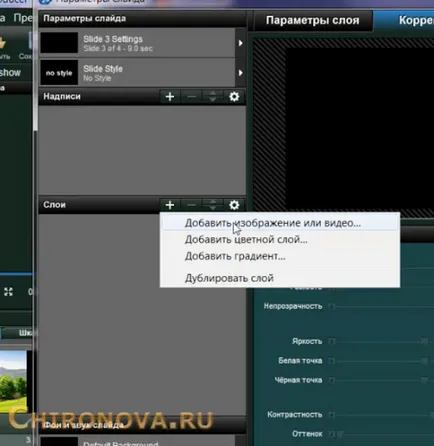This screenshot has height=446, width=434.
Task: Click fullscreen icon in main window
Action: pos(8,292)
